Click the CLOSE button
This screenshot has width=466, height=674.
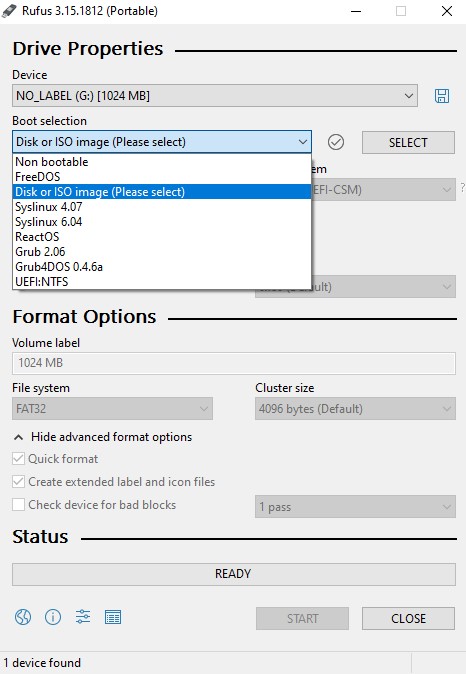coord(408,619)
